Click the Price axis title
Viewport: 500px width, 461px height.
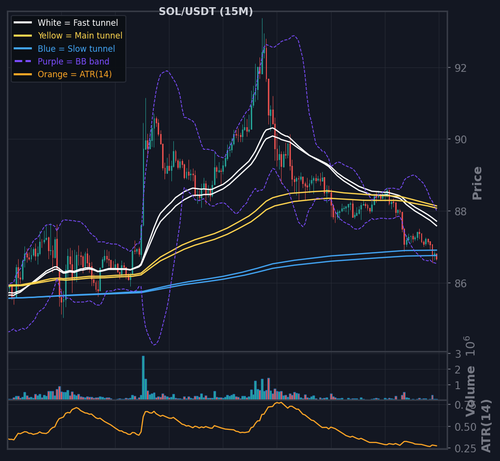477,183
